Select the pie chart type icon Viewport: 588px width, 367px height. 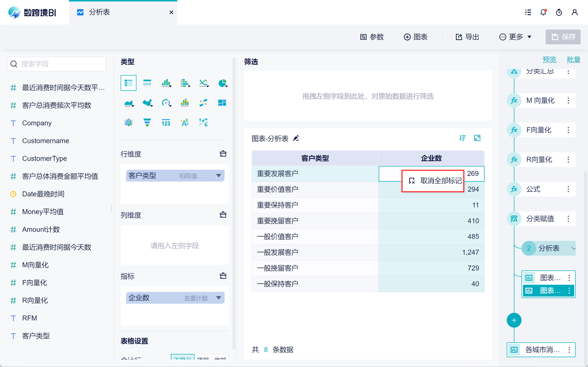point(222,83)
